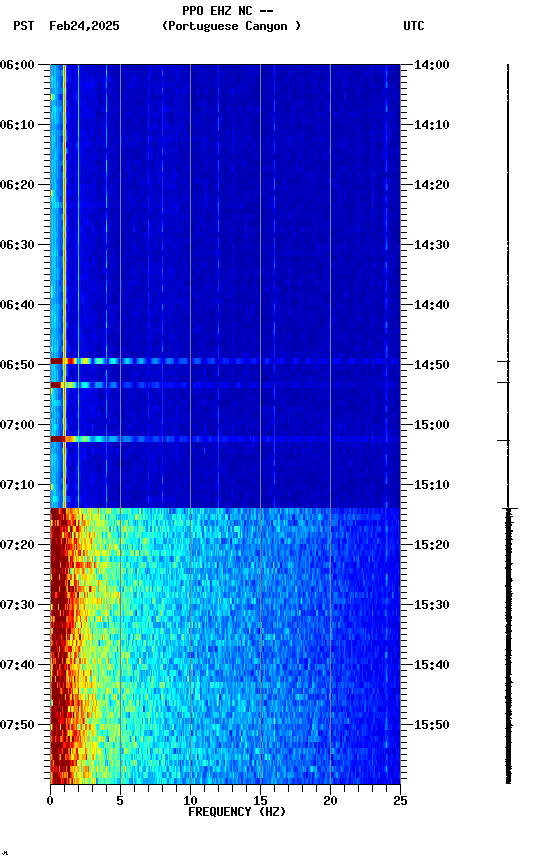Click the '25' frequency axis tick label
Screen dimensions: 552x864
400,801
